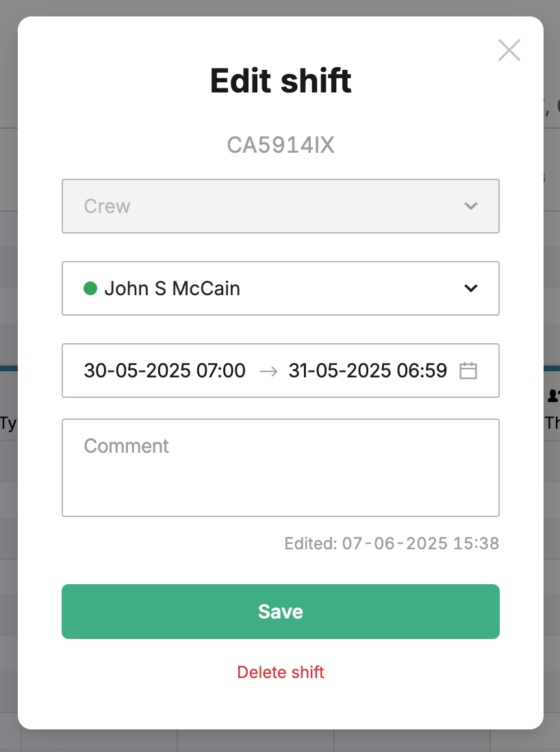
Task: Focus the Comment text area
Action: pos(281,468)
